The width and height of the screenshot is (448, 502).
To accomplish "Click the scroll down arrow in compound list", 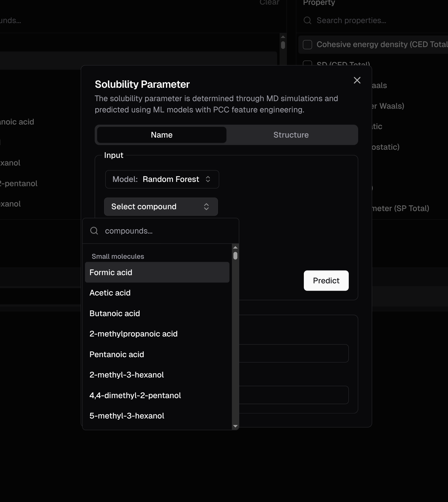I will tap(235, 426).
